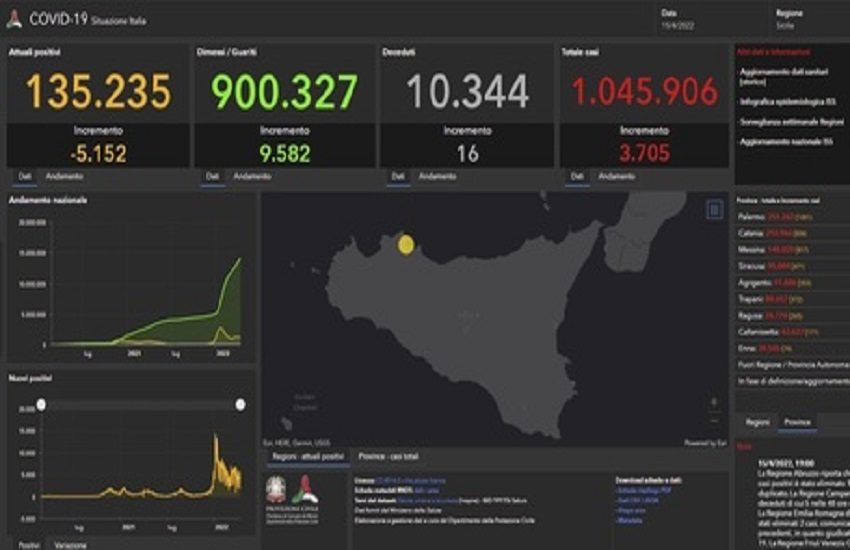
Task: Open Variazione tab under Nuovi positivi chart
Action: (x=70, y=545)
